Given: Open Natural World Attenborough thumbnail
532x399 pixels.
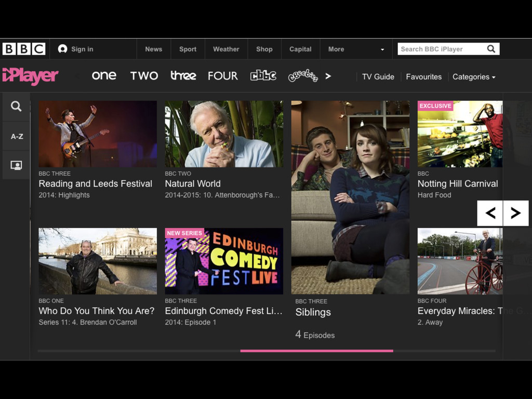Looking at the screenshot, I should 224,134.
